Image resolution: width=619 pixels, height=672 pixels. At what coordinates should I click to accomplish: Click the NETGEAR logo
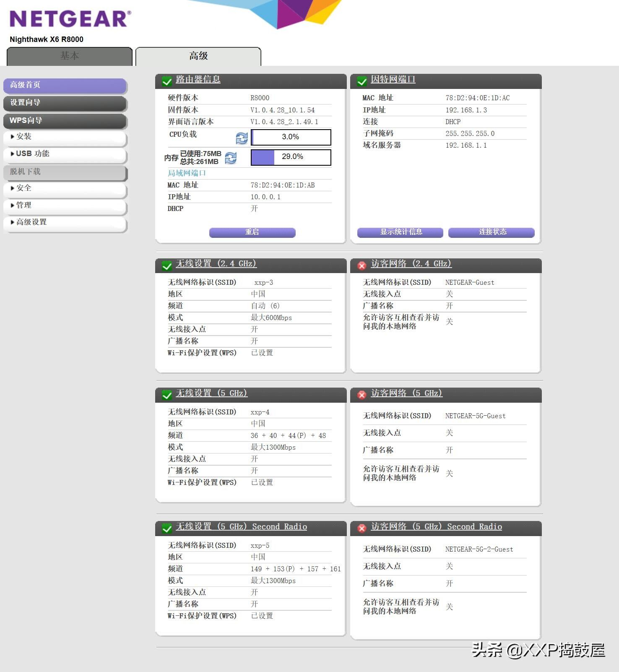70,19
